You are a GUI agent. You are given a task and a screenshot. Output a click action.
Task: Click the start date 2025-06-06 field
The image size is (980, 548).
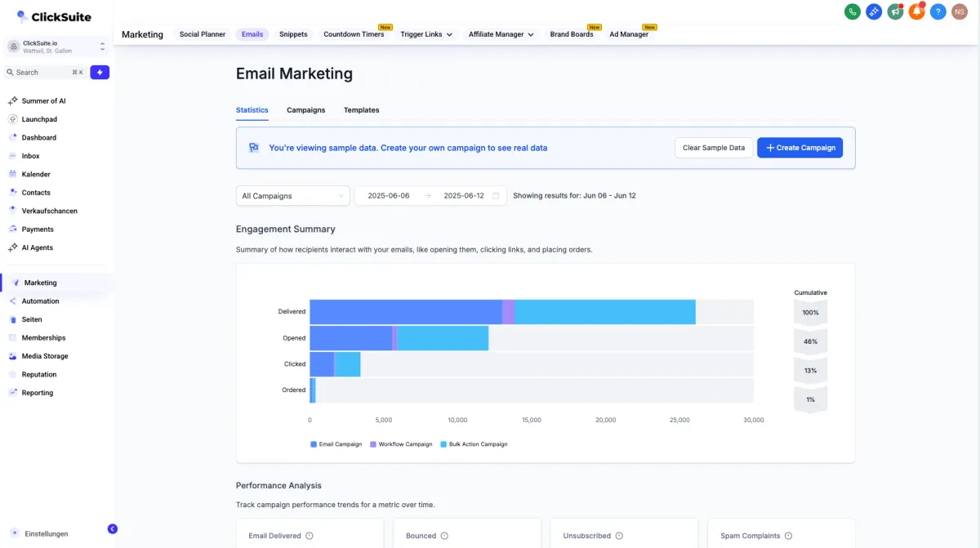pyautogui.click(x=389, y=196)
